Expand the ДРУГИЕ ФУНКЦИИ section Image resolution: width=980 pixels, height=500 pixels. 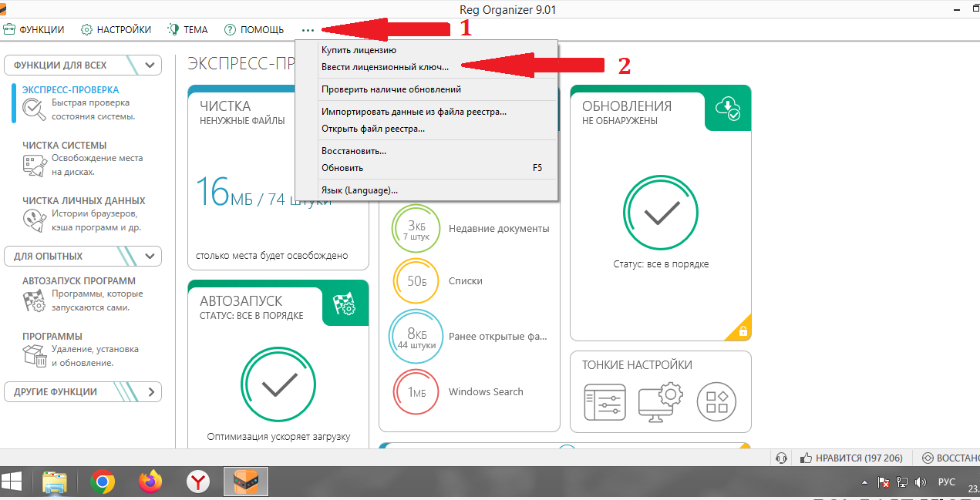click(83, 391)
